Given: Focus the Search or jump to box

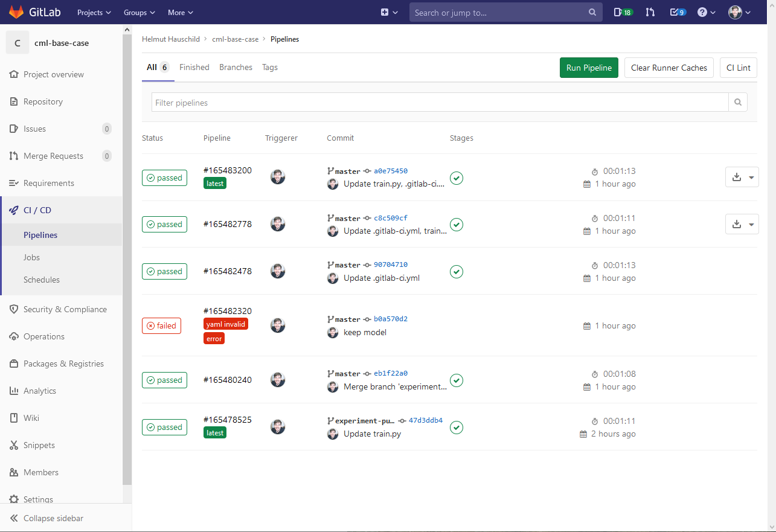Looking at the screenshot, I should tap(506, 12).
